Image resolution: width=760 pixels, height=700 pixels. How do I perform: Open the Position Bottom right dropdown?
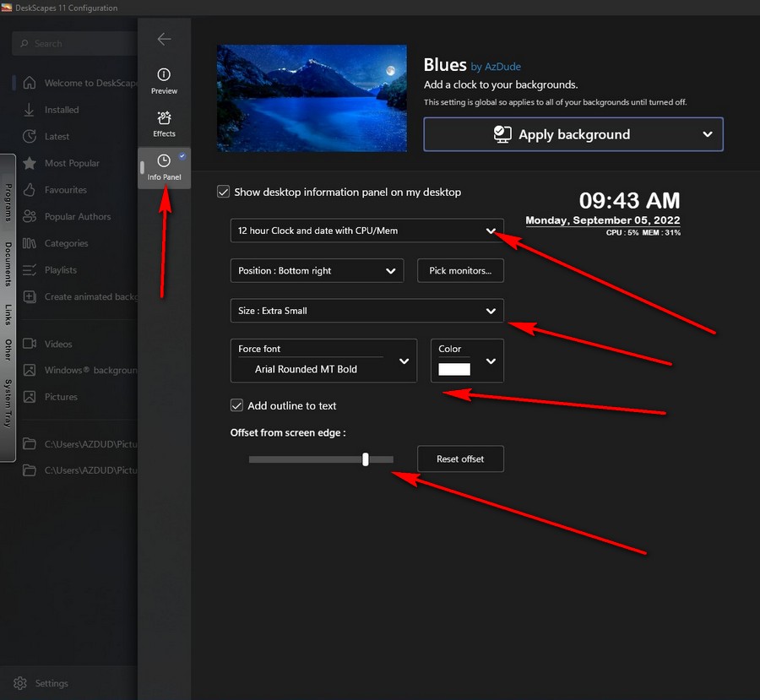pos(317,270)
